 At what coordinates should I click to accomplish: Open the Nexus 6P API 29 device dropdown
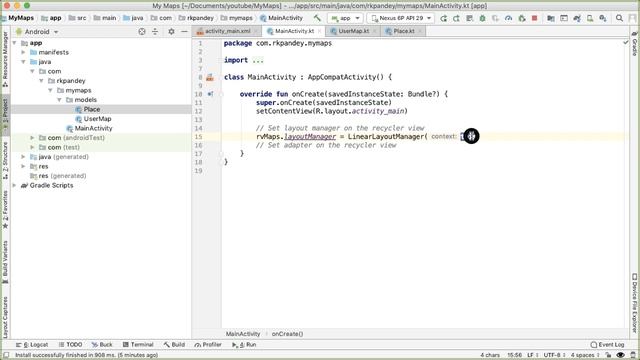(x=400, y=18)
